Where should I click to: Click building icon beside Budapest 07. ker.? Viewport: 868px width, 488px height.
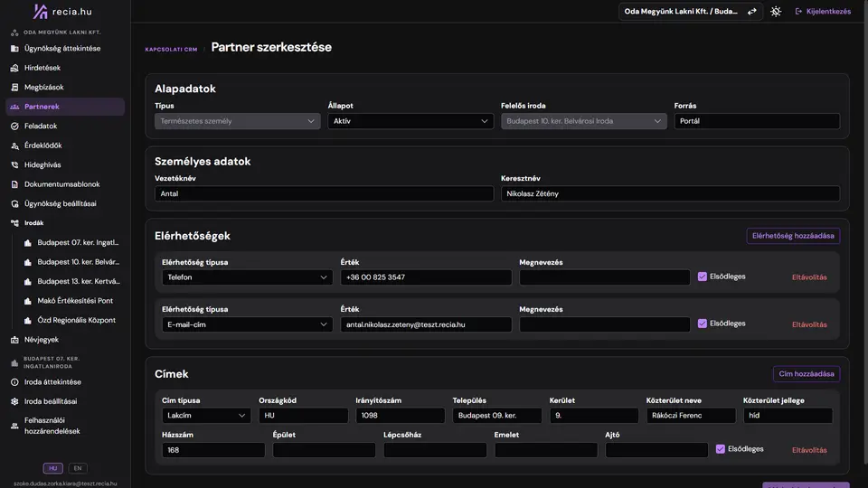pyautogui.click(x=28, y=243)
